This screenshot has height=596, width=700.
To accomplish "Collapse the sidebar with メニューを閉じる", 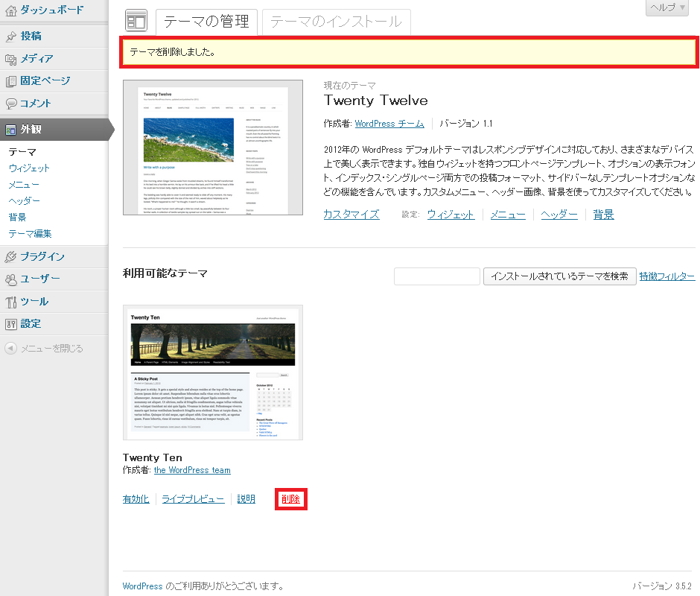I will point(44,348).
